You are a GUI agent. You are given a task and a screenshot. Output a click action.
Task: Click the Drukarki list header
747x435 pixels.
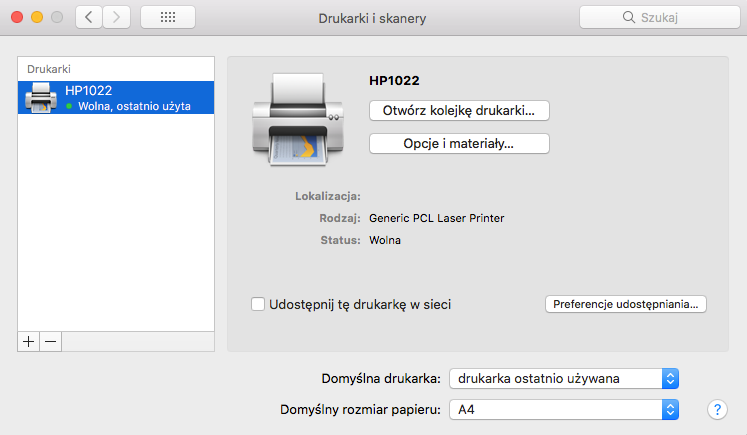pyautogui.click(x=49, y=69)
